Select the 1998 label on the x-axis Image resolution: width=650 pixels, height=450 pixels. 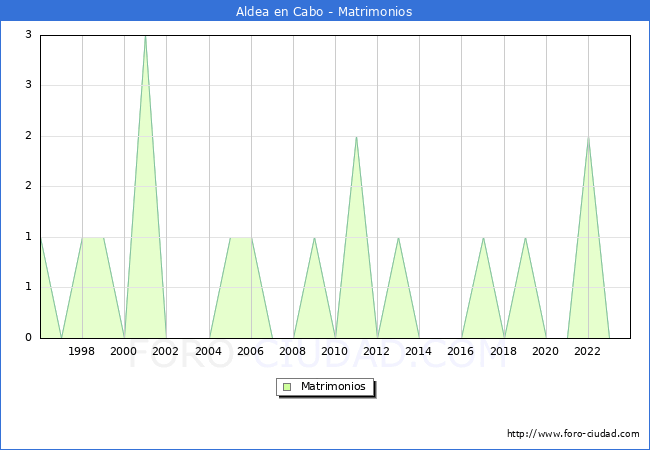coord(82,351)
